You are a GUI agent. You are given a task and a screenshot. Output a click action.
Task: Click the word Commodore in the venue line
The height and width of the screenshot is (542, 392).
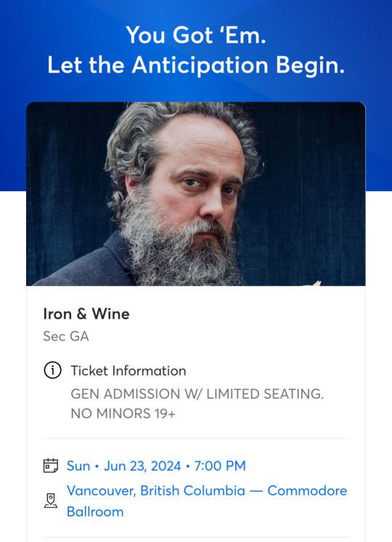307,490
